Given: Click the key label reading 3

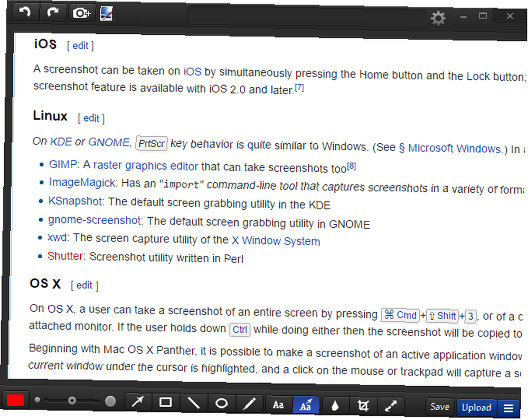Looking at the screenshot, I should click(470, 316).
